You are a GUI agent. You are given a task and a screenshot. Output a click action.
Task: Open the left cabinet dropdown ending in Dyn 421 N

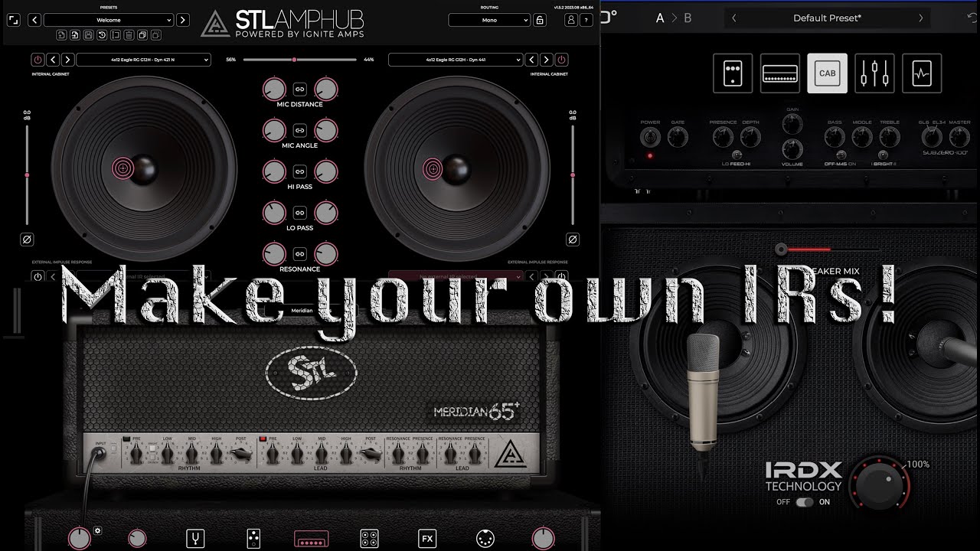[x=143, y=59]
